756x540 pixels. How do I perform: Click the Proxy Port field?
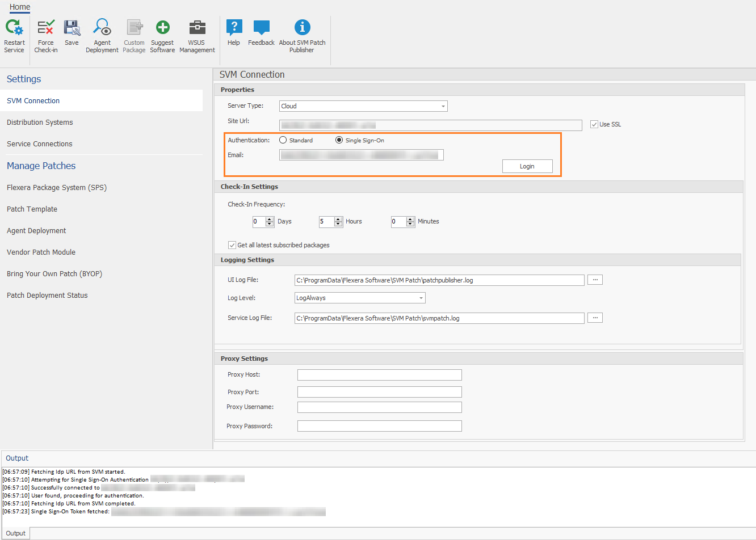click(380, 392)
